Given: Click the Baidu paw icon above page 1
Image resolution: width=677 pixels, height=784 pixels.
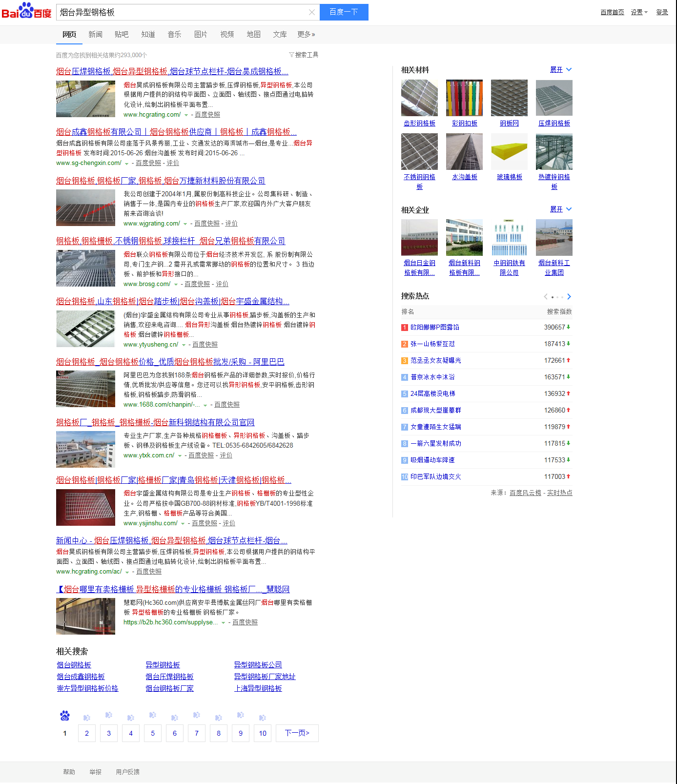Looking at the screenshot, I should click(65, 716).
